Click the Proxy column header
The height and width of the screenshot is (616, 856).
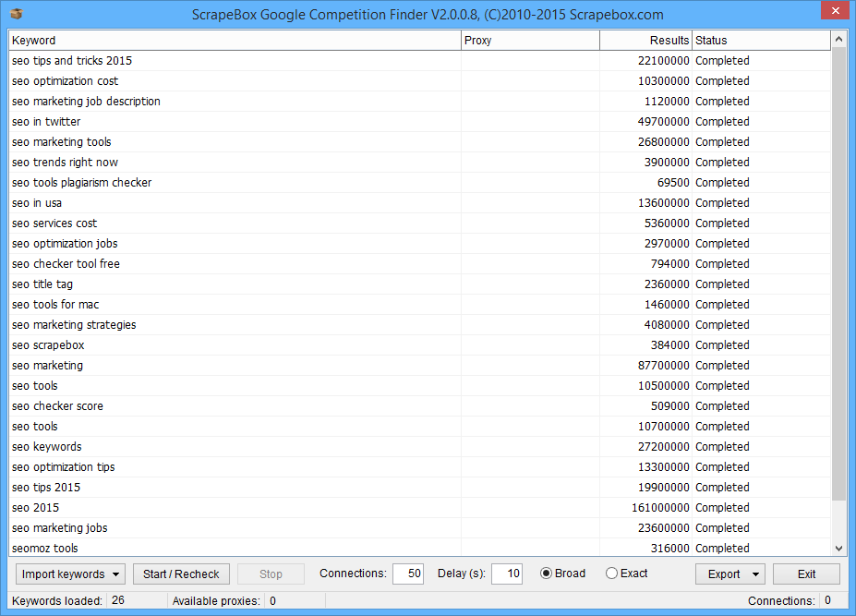[x=530, y=41]
